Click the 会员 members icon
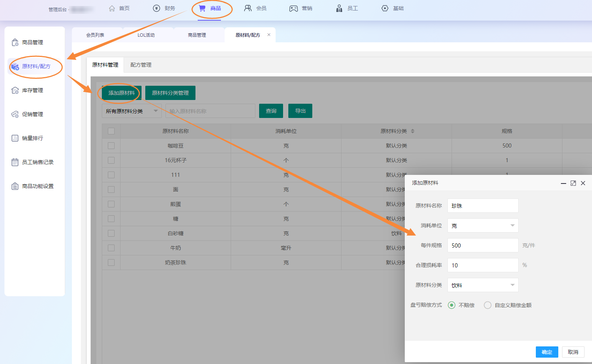Screen dimensions: 592x364 coord(248,8)
